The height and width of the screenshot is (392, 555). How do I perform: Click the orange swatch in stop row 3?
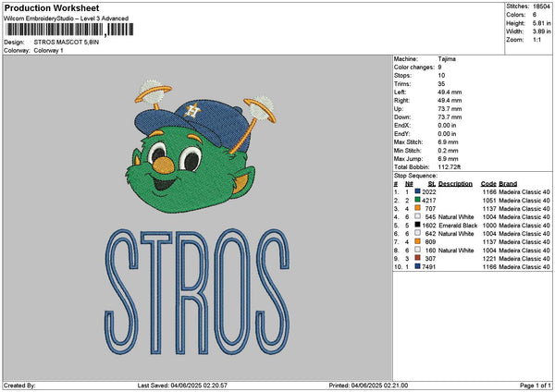[x=419, y=208]
